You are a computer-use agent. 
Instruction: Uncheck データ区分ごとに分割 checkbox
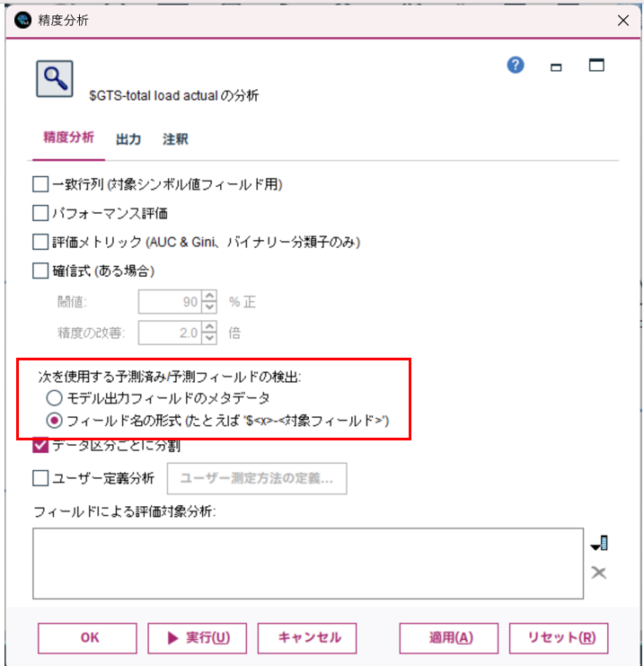coord(40,446)
